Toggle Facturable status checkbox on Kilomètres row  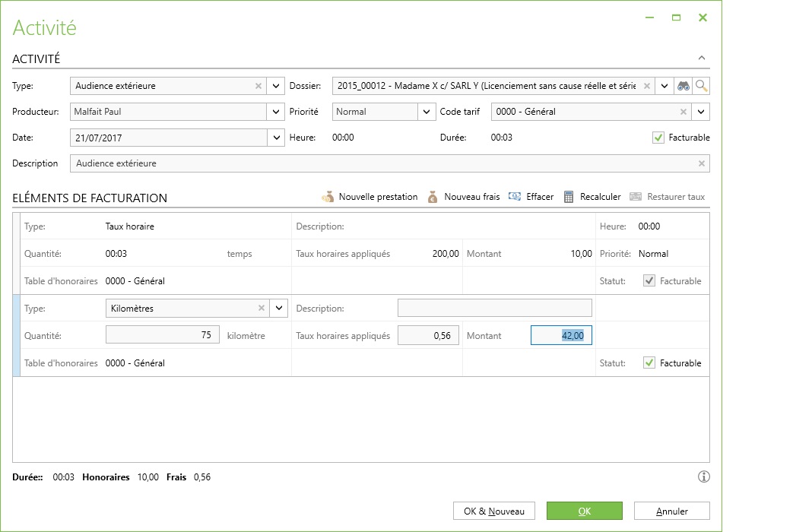649,363
